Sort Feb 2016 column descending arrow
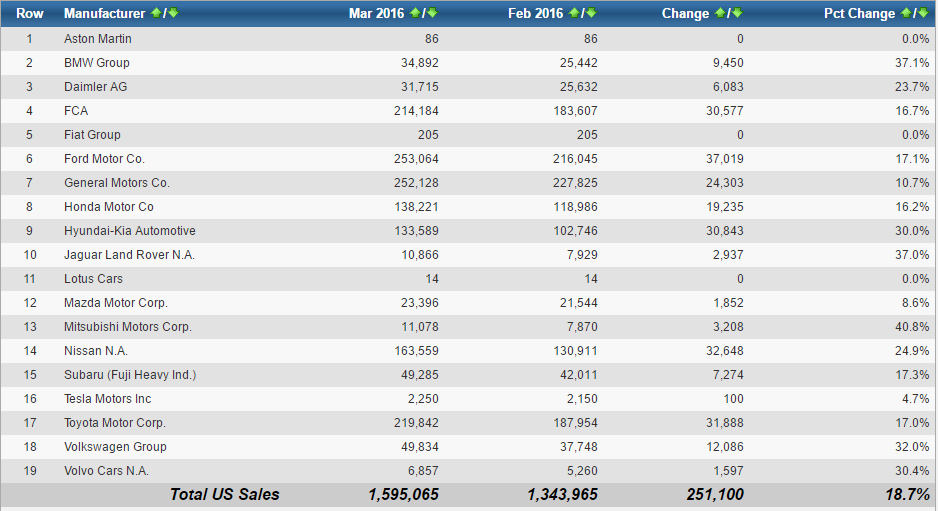Image resolution: width=938 pixels, height=511 pixels. 592,13
